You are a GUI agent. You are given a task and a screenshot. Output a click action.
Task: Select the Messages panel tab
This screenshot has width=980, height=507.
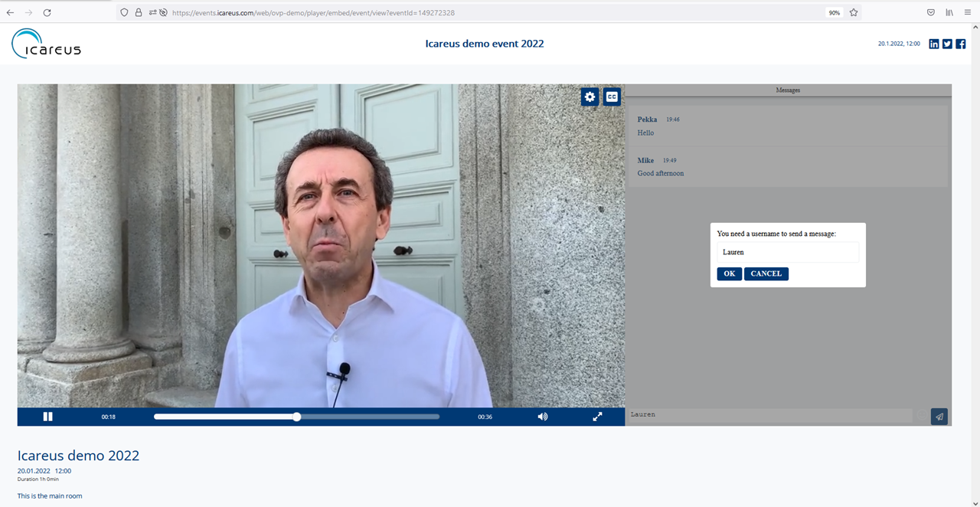788,90
